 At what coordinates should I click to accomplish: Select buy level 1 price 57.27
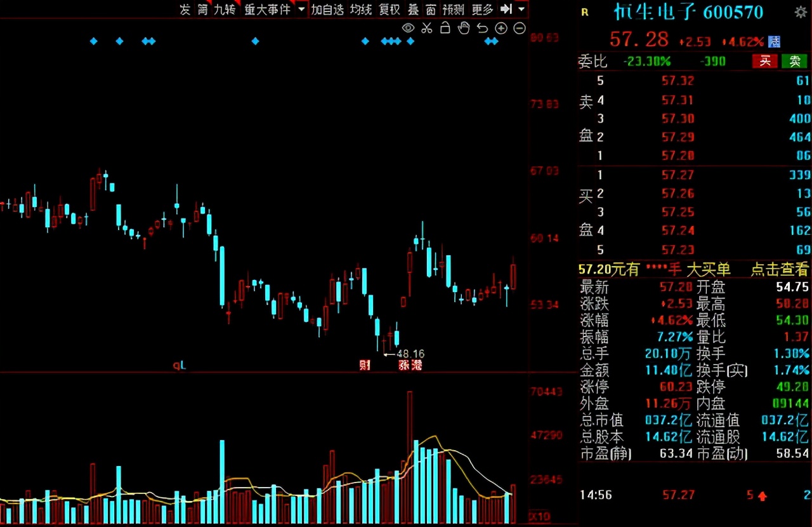678,175
